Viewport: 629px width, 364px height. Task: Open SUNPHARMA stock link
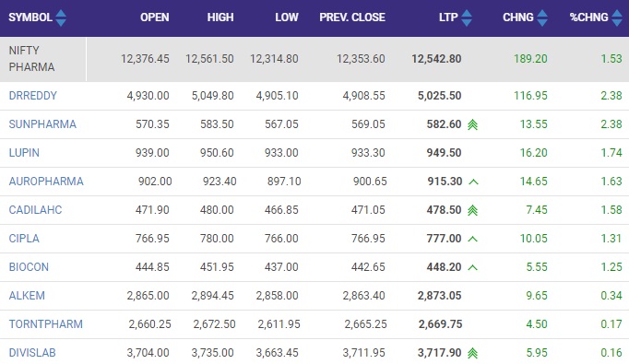click(42, 124)
